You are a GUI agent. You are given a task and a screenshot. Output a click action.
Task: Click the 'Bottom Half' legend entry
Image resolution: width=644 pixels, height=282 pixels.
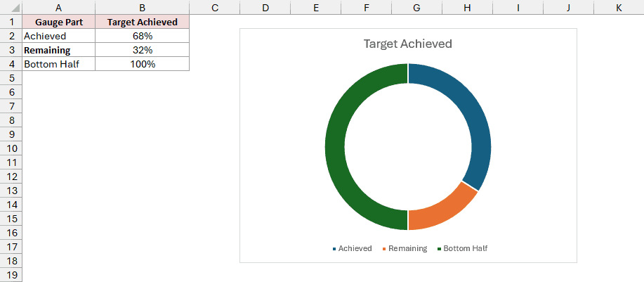point(462,249)
